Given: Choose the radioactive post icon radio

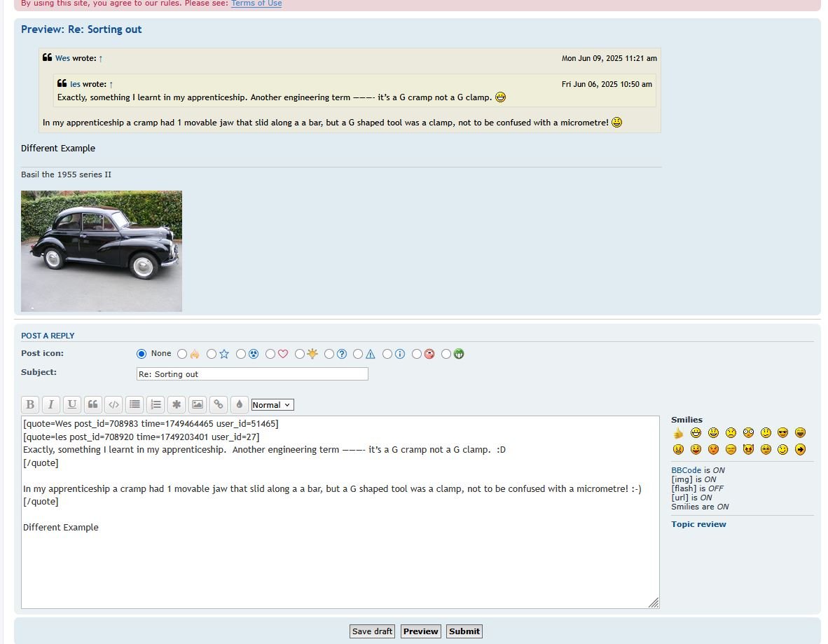Looking at the screenshot, I should [241, 354].
